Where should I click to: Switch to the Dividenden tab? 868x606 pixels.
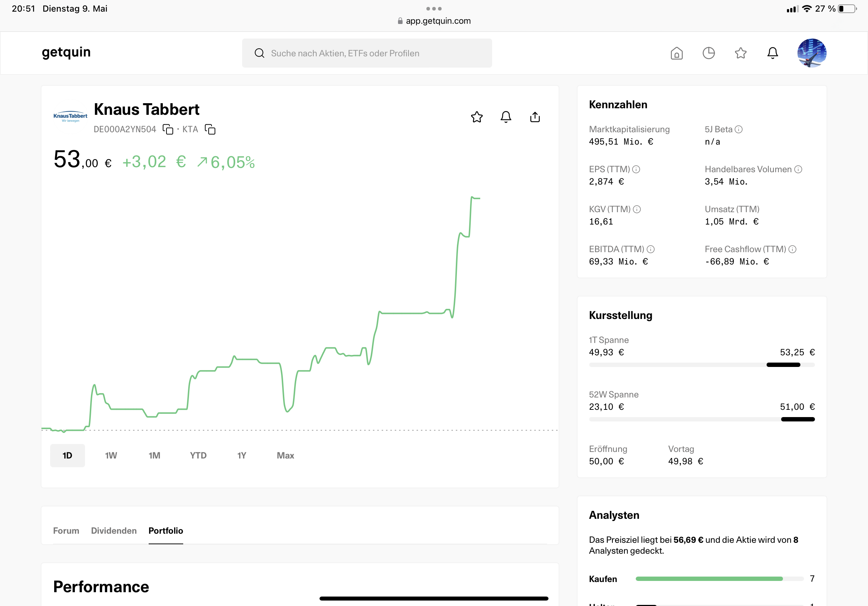point(114,531)
